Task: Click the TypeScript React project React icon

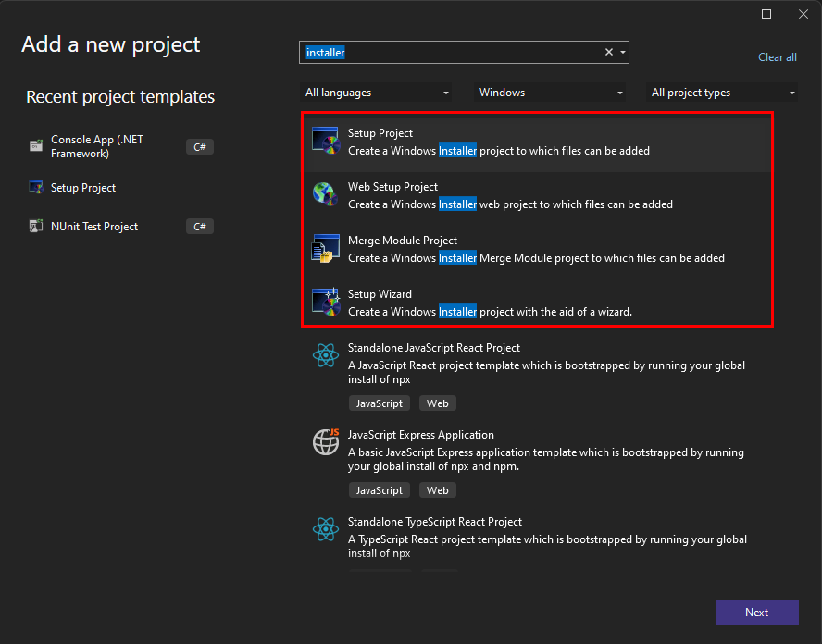Action: pyautogui.click(x=326, y=529)
